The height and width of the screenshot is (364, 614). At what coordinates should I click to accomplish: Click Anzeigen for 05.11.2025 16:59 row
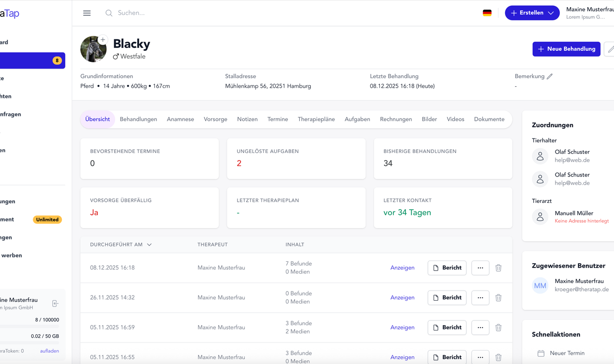[x=402, y=328]
